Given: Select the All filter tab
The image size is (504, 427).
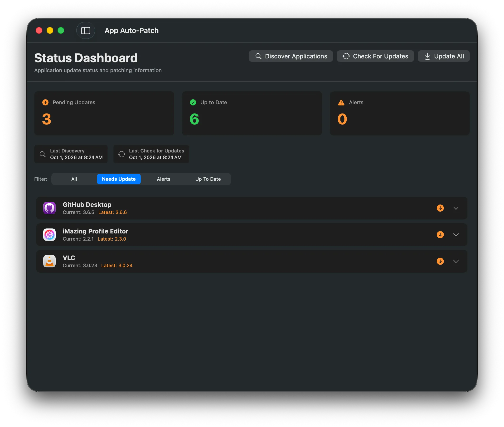Looking at the screenshot, I should click(74, 179).
